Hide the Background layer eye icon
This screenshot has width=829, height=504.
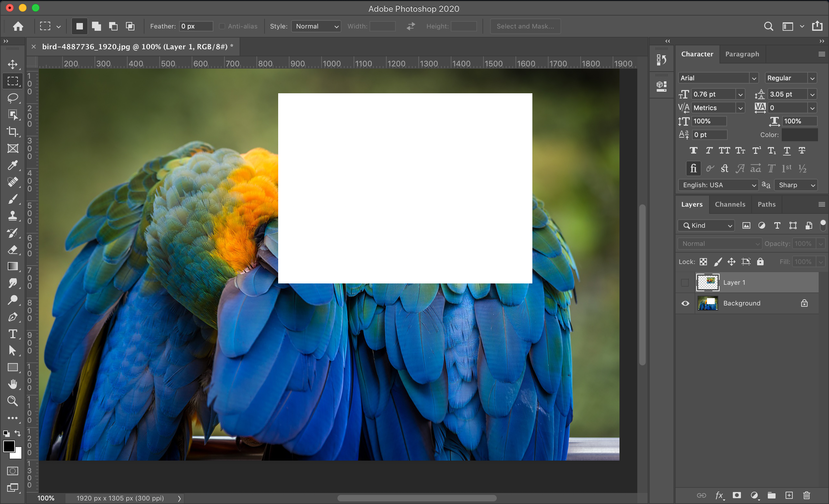pyautogui.click(x=685, y=303)
